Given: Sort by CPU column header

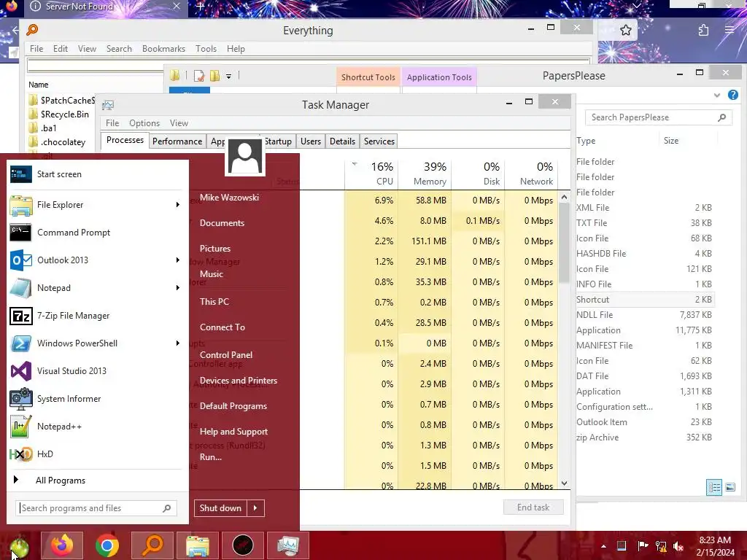Looking at the screenshot, I should pos(371,174).
